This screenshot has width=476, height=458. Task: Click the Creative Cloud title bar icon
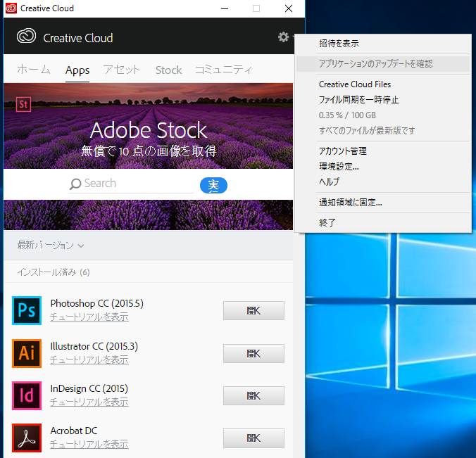tap(11, 8)
